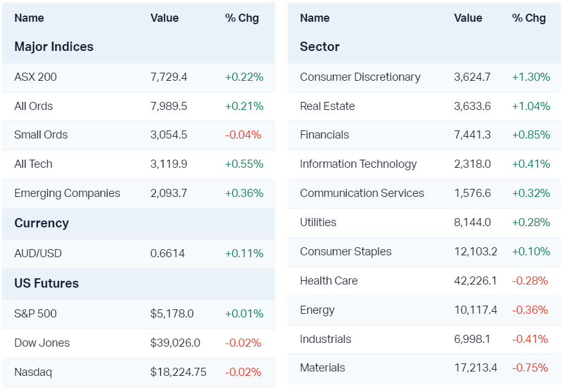Open the All Ords index row
564x392 pixels.
pyautogui.click(x=34, y=106)
